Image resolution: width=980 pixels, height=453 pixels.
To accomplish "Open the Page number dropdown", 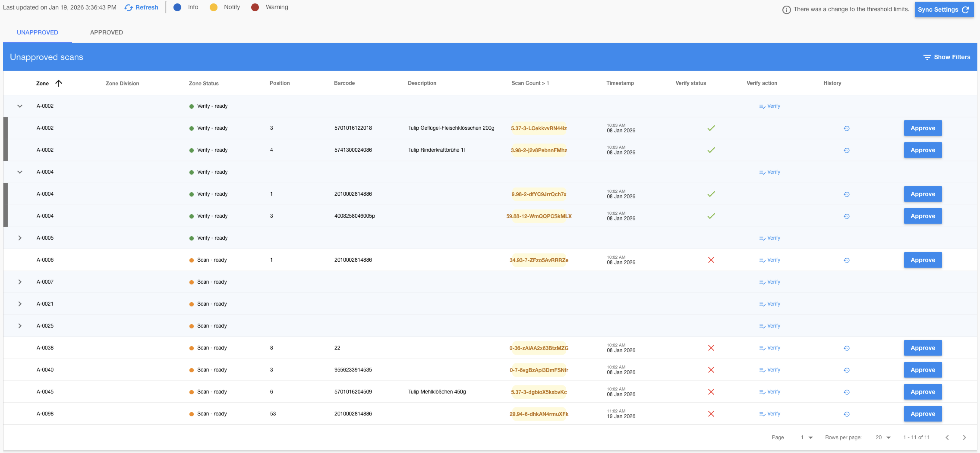I will click(x=806, y=437).
